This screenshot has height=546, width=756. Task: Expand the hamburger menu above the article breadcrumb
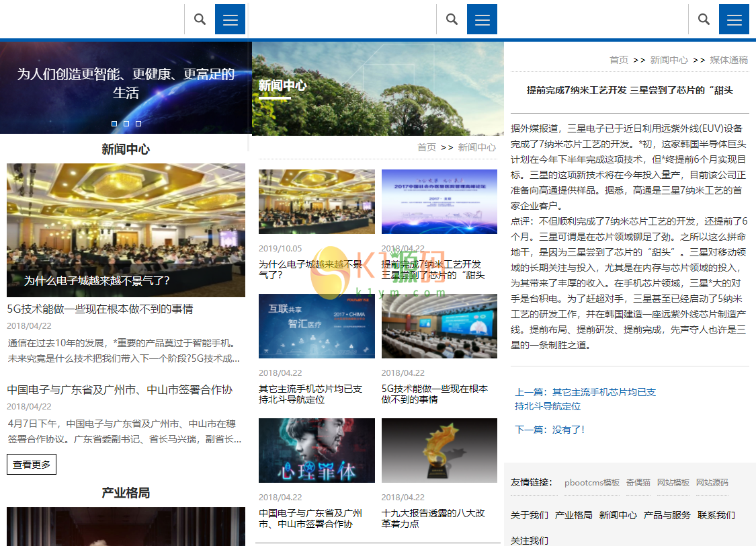(x=734, y=19)
